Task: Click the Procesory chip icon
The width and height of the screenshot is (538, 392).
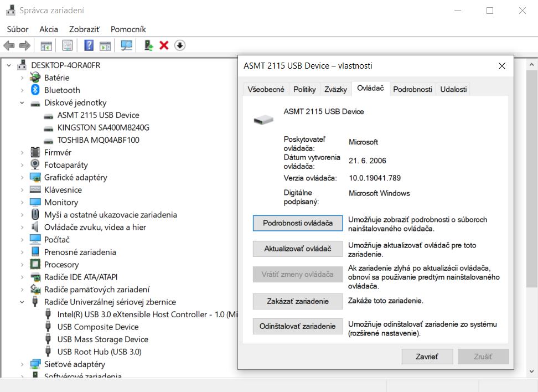Action: [35, 264]
